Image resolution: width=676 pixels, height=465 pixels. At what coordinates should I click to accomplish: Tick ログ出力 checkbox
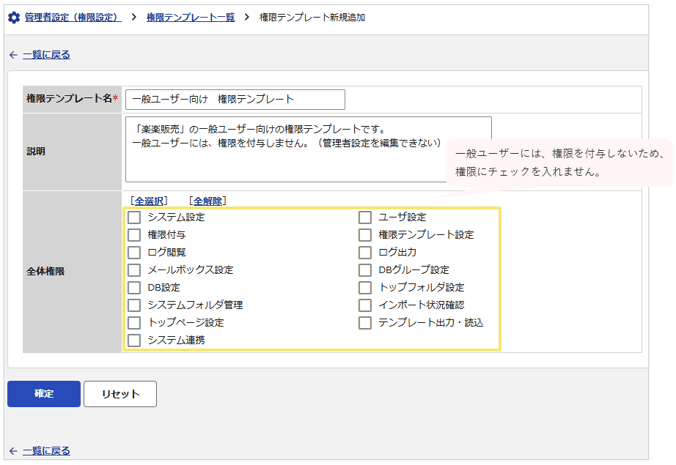(365, 253)
